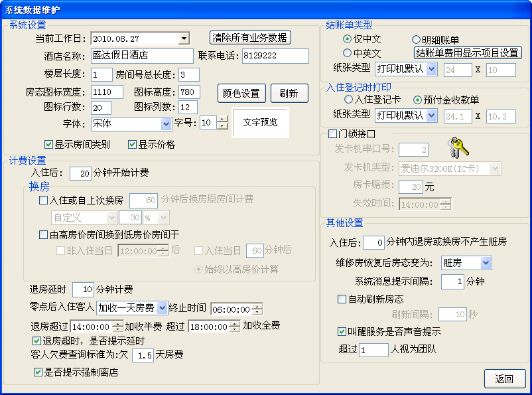The height and width of the screenshot is (395, 532).
Task: Click the 14:00:00 退房超过 time stepper
Action: pos(117,327)
